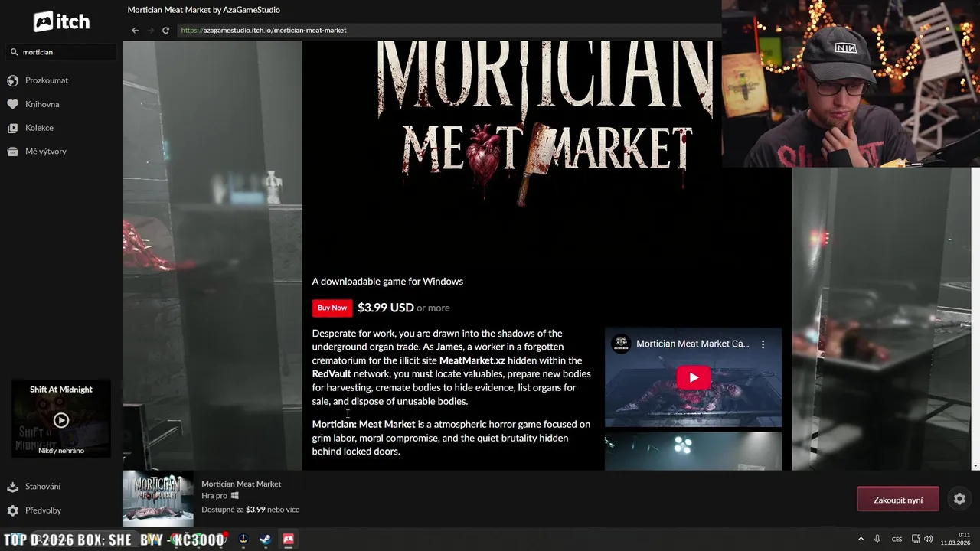This screenshot has width=980, height=551.
Task: Open the Steam taskbar icon
Action: click(x=265, y=540)
